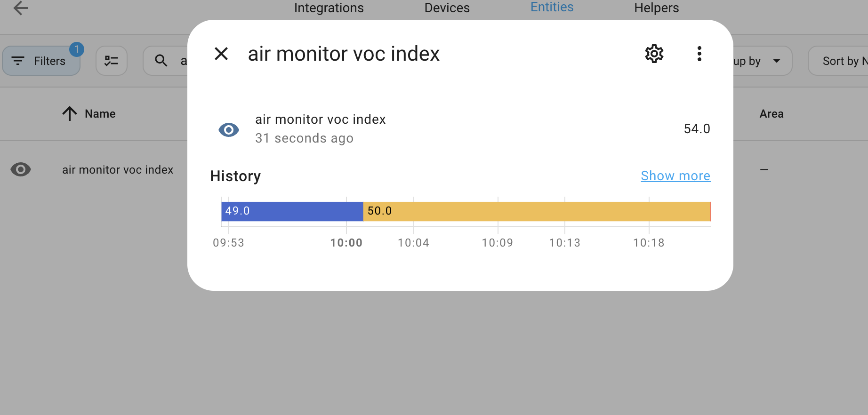Enter selection mode checklist icon
The image size is (868, 415).
(x=112, y=61)
